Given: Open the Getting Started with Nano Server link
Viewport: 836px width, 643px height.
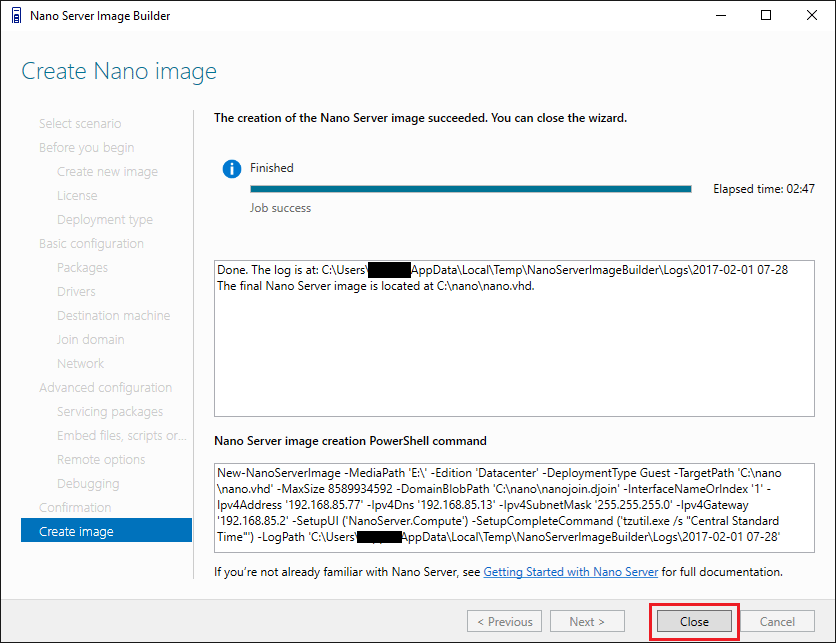Looking at the screenshot, I should click(x=570, y=572).
